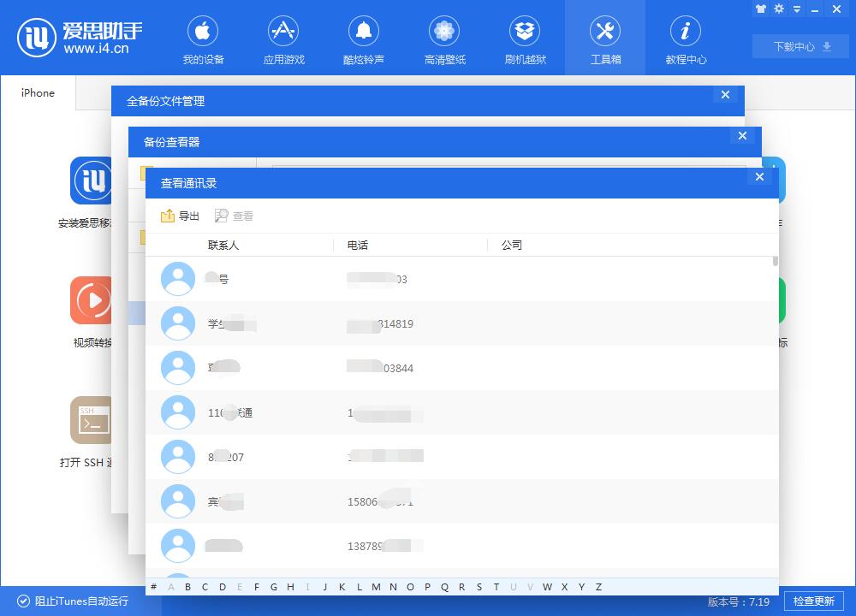Viewport: 856px width, 616px height.
Task: Open the 打开 SSH tool icon
Action: tap(91, 420)
